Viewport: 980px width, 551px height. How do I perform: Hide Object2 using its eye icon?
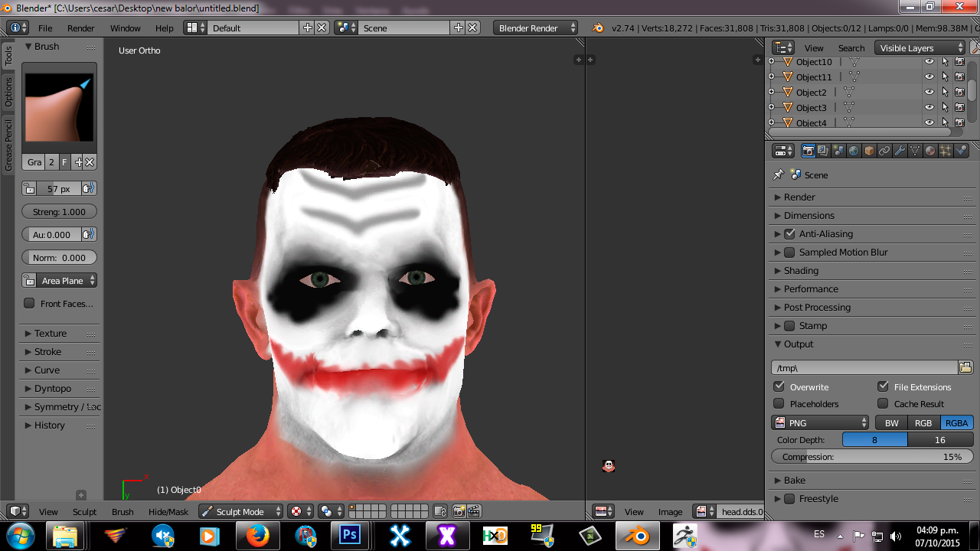pos(929,92)
